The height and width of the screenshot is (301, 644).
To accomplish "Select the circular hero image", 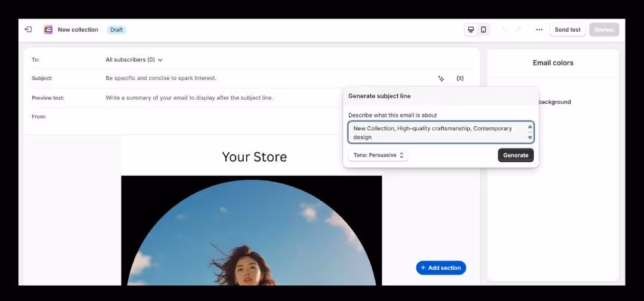I will (x=252, y=231).
